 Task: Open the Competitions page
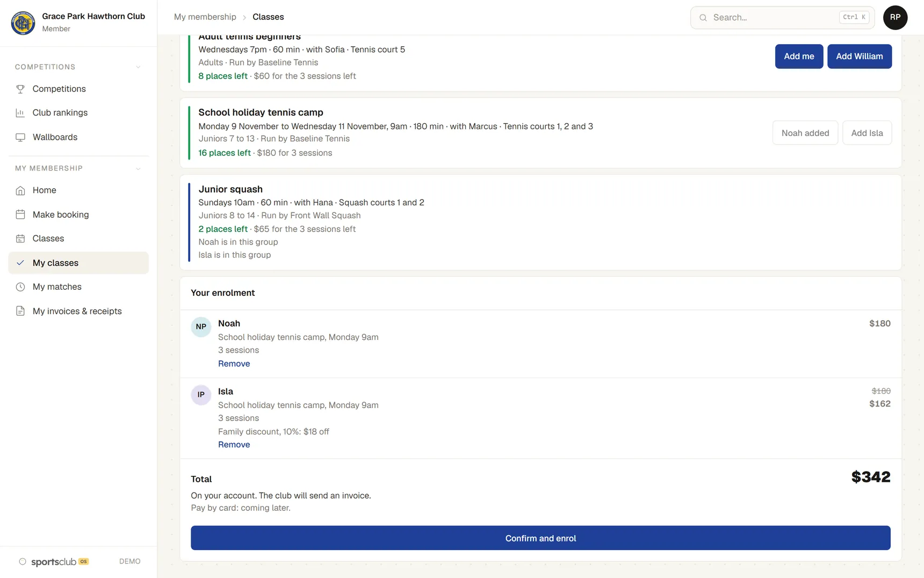[x=78, y=89]
